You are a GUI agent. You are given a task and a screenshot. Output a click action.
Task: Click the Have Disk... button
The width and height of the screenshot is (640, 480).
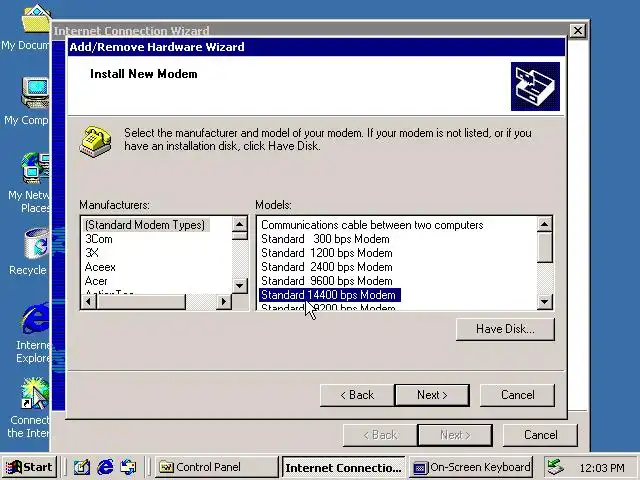point(505,329)
